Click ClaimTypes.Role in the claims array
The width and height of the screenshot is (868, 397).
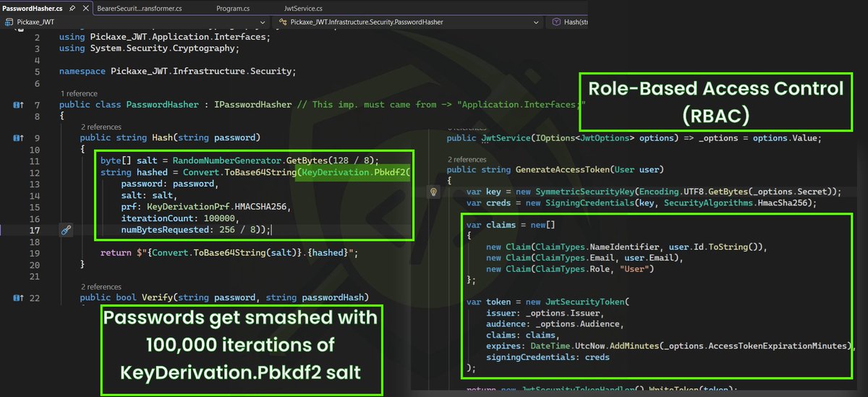[x=569, y=269]
